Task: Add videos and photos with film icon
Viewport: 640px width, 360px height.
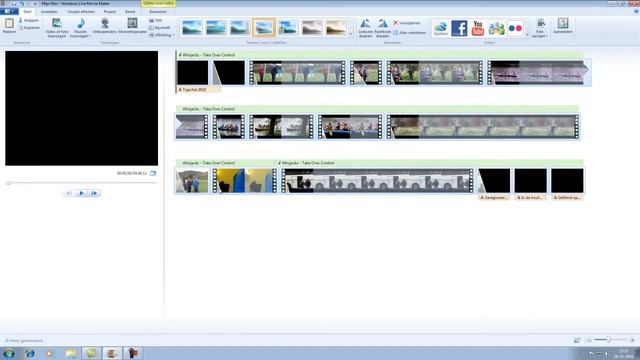Action: pos(57,23)
